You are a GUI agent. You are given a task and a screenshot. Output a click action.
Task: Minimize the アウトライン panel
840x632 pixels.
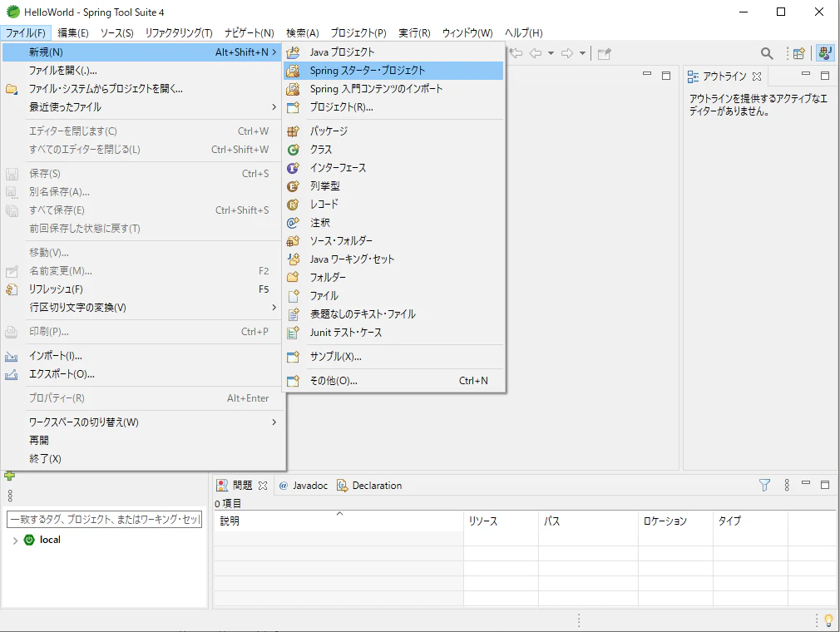tap(806, 75)
